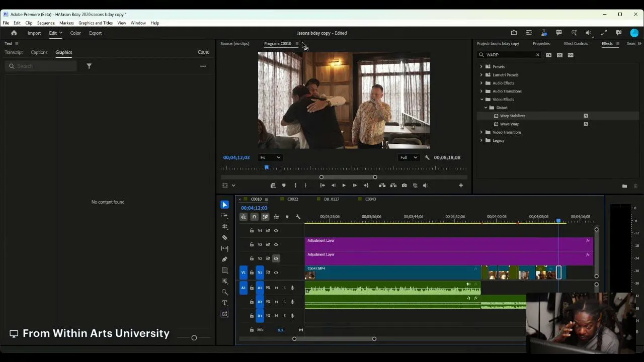The image size is (644, 362).
Task: Select the Zoom tool magnifier
Action: click(225, 292)
